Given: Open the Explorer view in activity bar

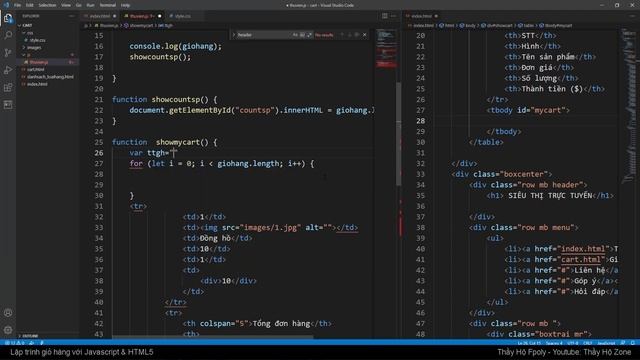Looking at the screenshot, I should click(8, 18).
